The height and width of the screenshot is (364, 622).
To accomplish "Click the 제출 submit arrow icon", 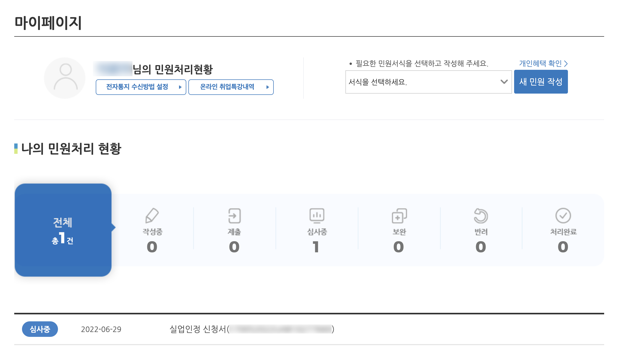I will point(234,216).
